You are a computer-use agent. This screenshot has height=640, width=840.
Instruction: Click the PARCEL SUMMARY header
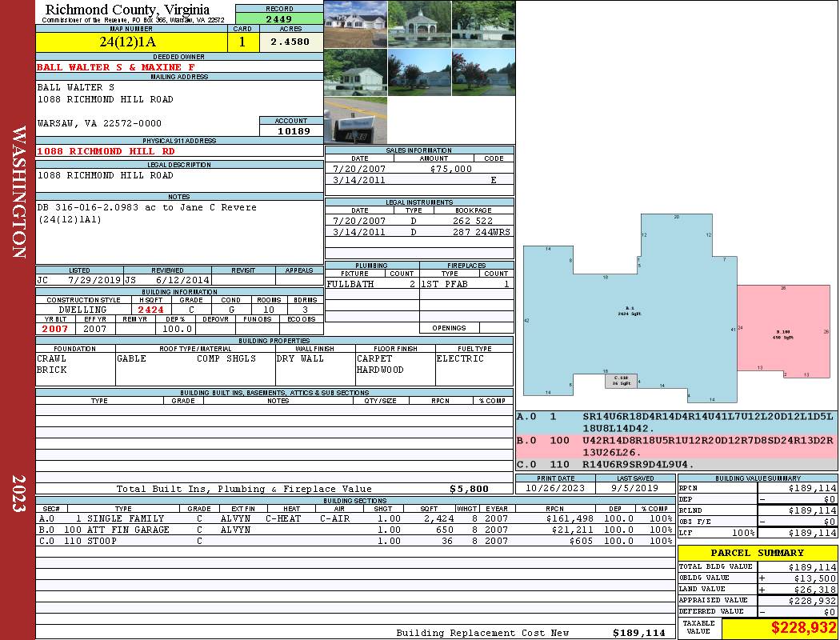click(757, 553)
